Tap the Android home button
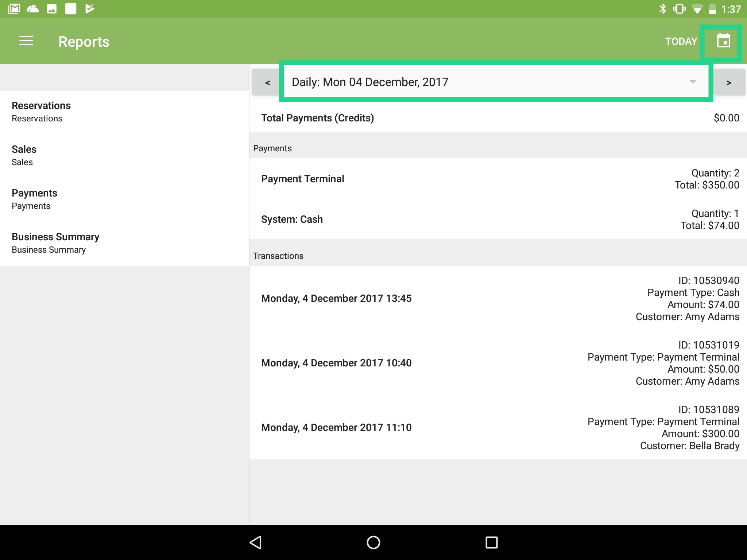Viewport: 747px width, 560px height. [x=373, y=542]
